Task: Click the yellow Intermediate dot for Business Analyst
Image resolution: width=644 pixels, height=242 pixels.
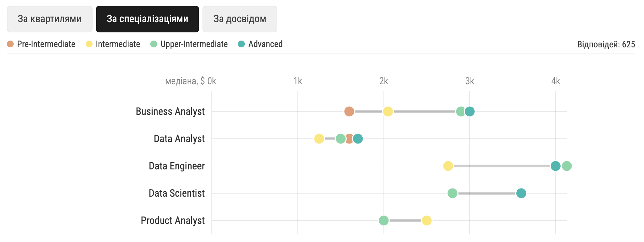Action: coord(388,111)
